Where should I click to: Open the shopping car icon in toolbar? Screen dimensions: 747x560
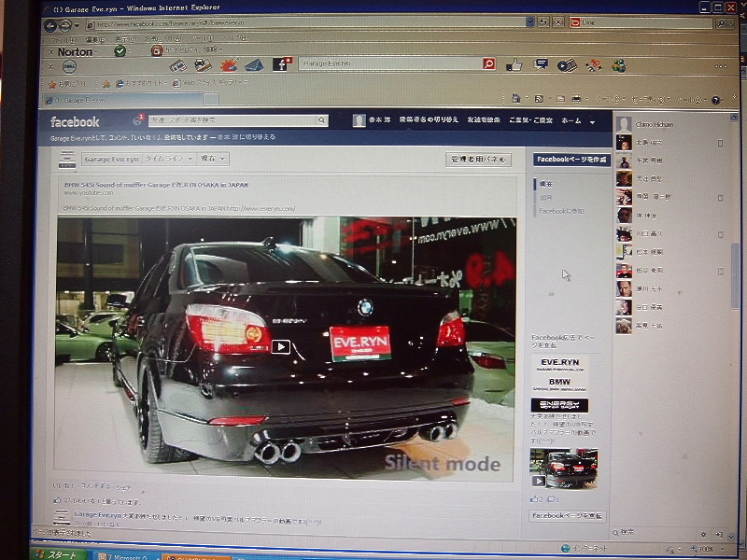click(x=203, y=64)
